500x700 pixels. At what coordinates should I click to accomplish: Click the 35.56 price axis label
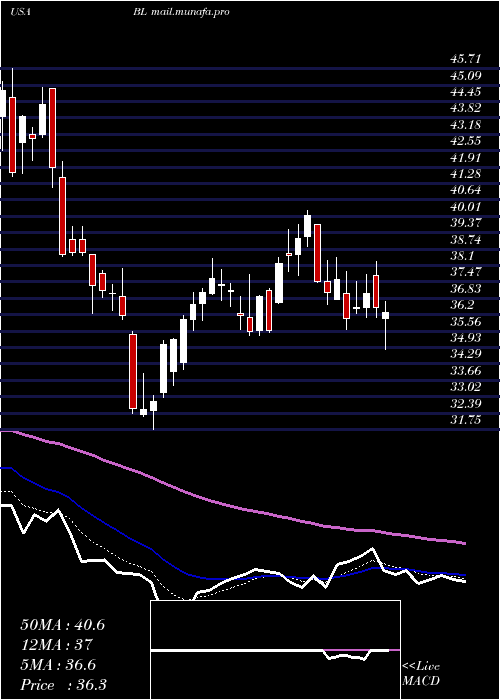[x=465, y=321]
